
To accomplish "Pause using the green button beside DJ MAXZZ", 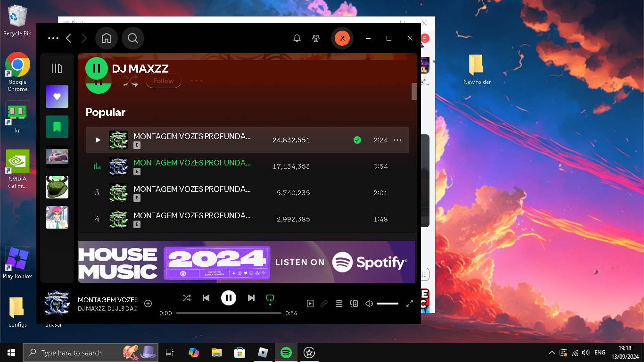I will tap(97, 68).
